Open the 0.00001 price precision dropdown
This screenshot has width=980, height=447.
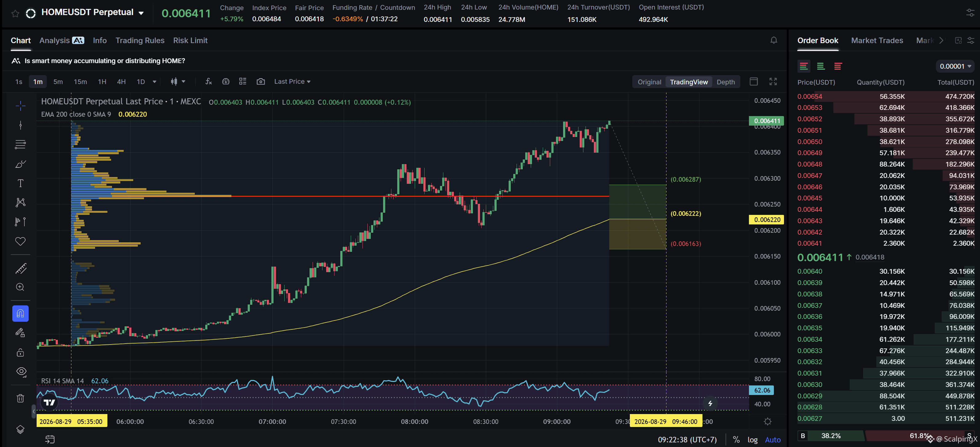(x=955, y=66)
